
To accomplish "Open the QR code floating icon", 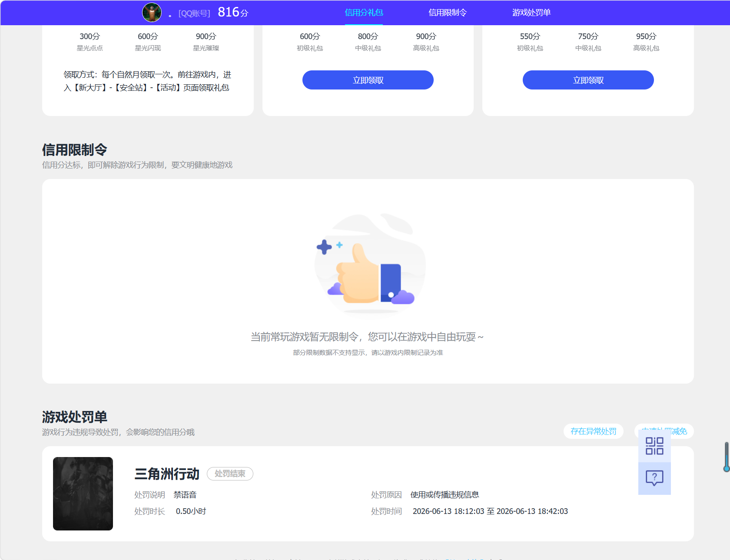I will 654,446.
